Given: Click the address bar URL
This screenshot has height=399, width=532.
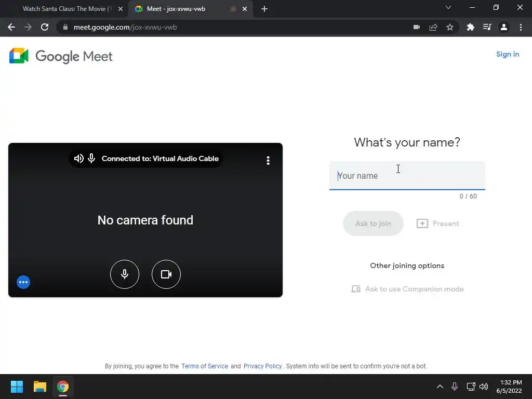Looking at the screenshot, I should coord(125,27).
